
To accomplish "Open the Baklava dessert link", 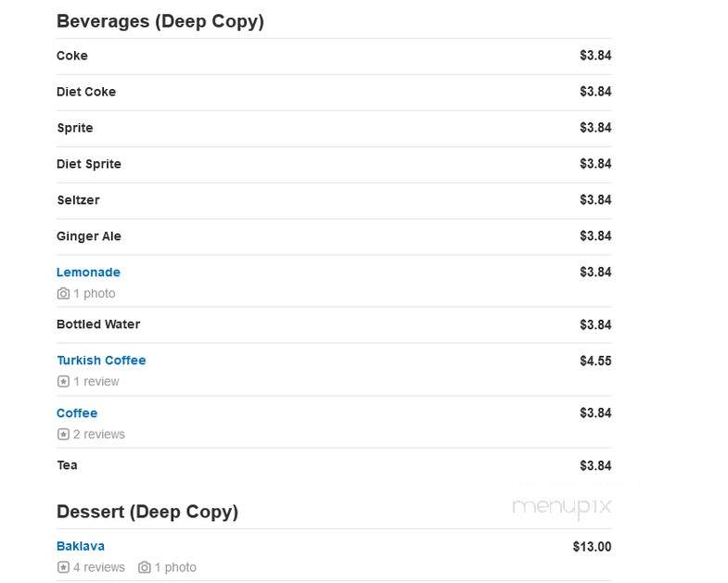I will [x=81, y=546].
